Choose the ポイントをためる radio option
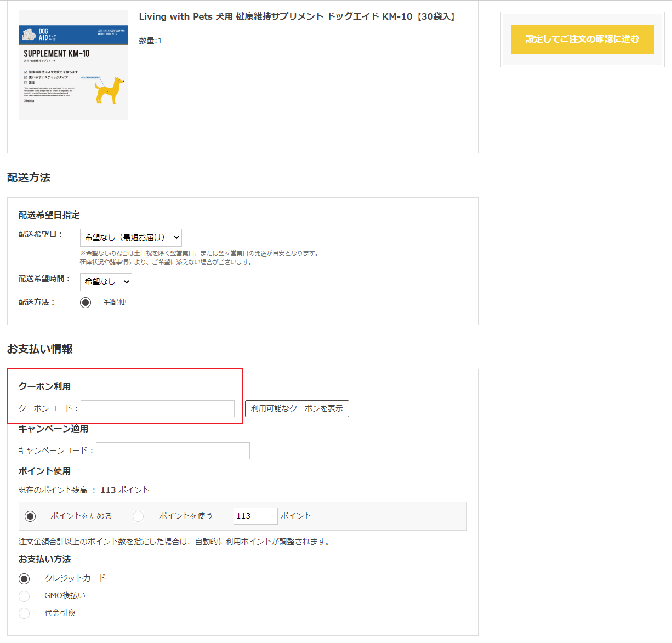This screenshot has width=672, height=643. [x=31, y=516]
